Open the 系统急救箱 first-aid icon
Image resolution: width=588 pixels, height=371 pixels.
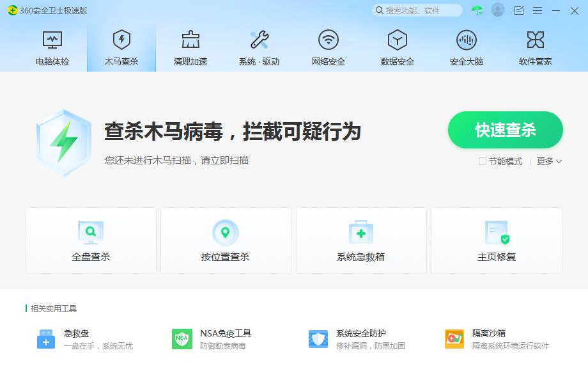click(x=360, y=233)
